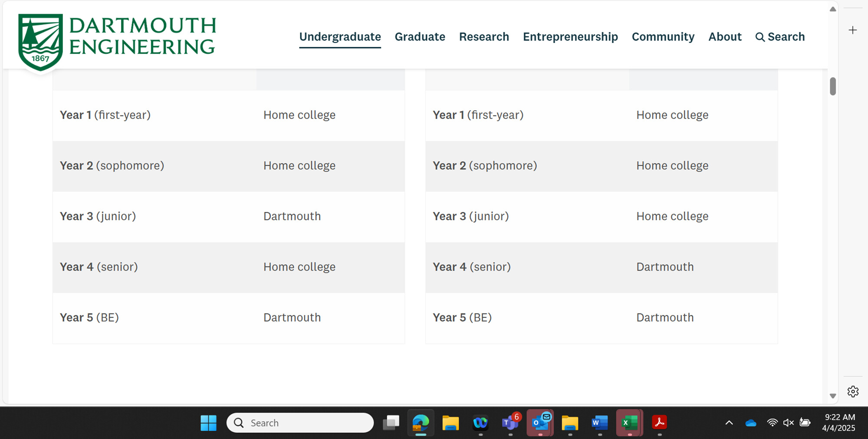868x439 pixels.
Task: Open the Wi-Fi network tray icon
Action: tap(772, 422)
